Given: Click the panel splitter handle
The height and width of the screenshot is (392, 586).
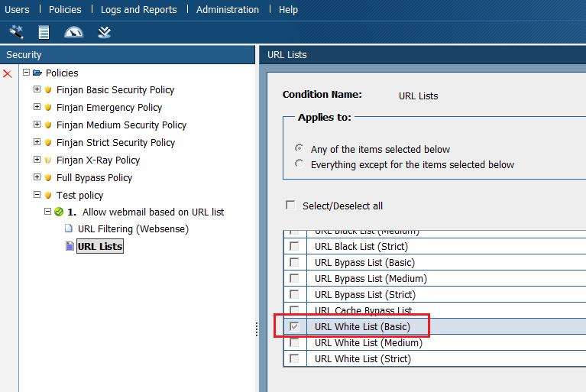Looking at the screenshot, I should tap(257, 329).
